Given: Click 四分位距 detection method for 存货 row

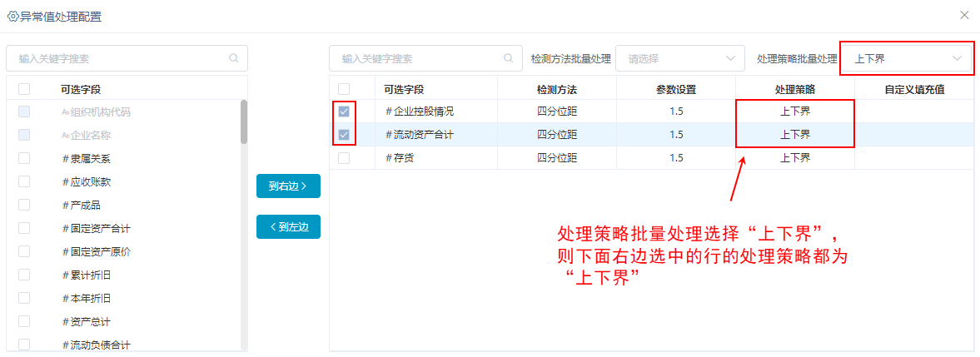Looking at the screenshot, I should [557, 158].
